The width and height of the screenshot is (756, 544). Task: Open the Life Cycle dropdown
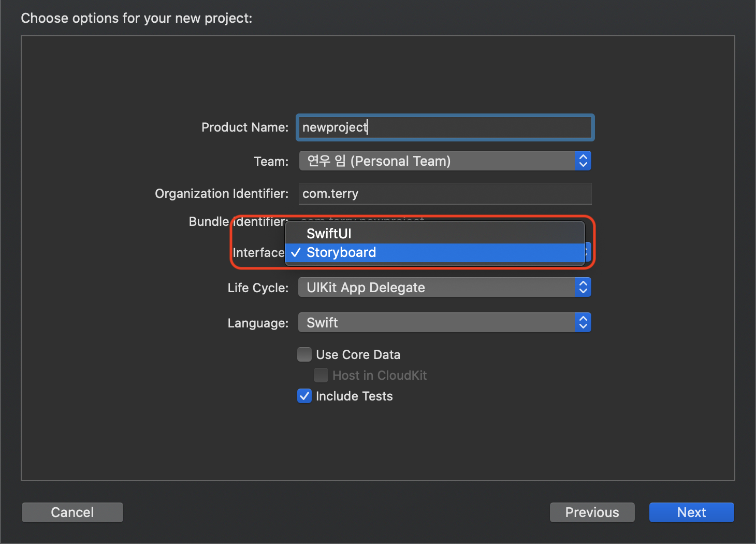point(445,288)
